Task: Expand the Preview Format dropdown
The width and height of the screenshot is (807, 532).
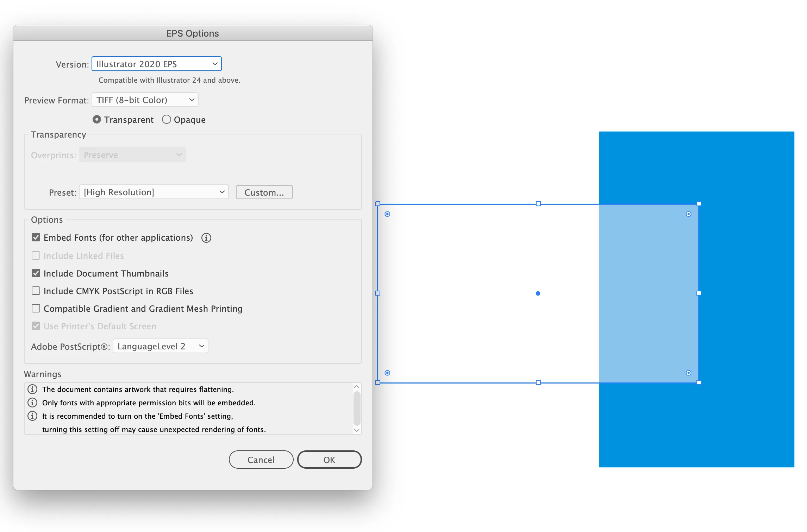Action: (x=145, y=100)
